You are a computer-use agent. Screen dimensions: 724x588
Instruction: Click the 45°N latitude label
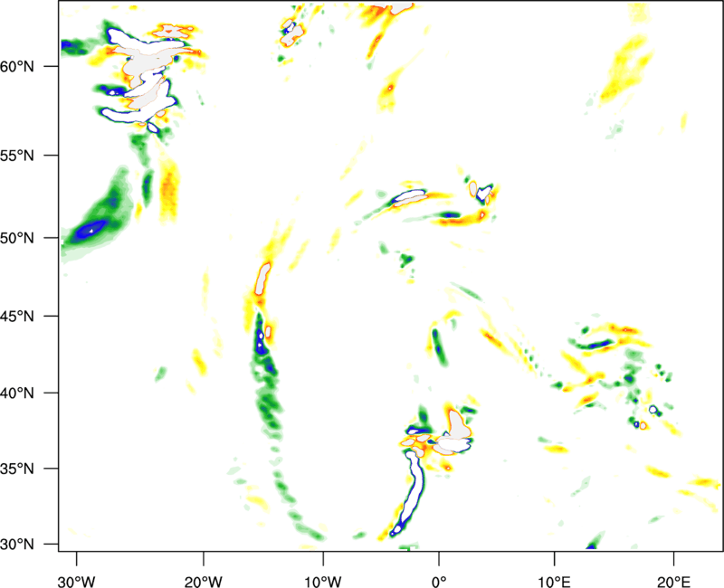pyautogui.click(x=17, y=316)
